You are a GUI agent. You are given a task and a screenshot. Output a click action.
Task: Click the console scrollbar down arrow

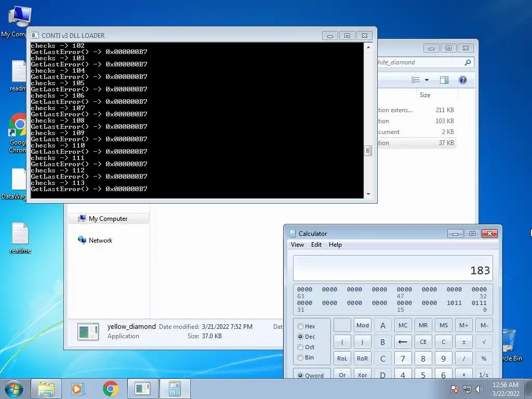point(368,194)
